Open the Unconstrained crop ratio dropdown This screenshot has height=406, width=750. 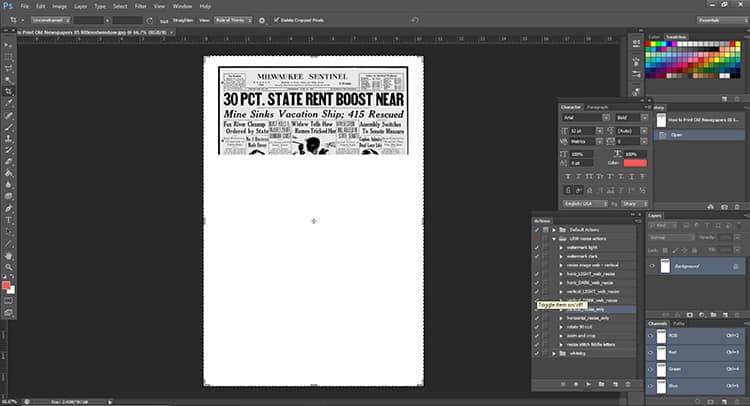51,20
